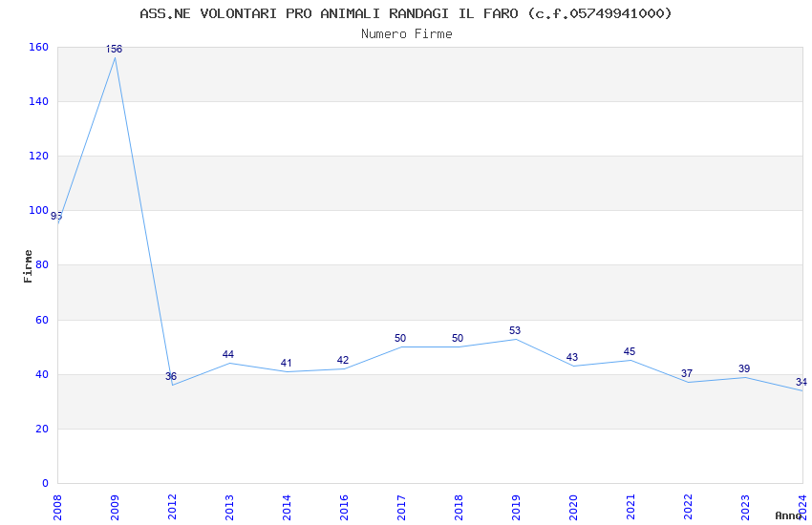
Task: Click the data label 50 above 2018
Action: (458, 338)
